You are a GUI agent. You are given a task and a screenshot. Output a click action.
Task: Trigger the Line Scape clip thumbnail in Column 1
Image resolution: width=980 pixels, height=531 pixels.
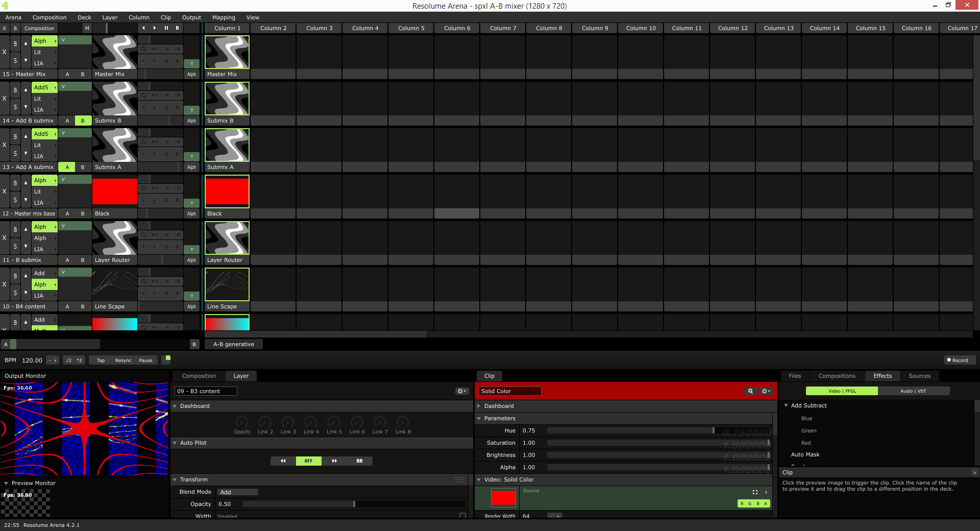227,285
